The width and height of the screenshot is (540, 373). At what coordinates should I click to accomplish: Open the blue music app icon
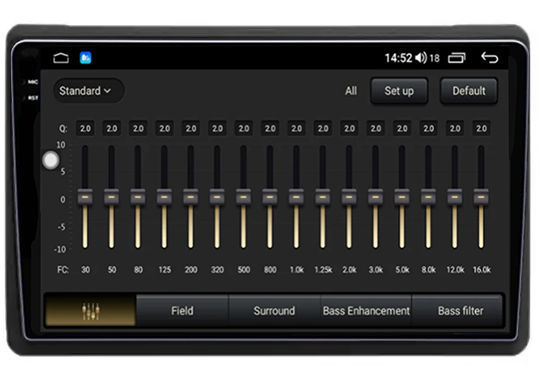85,58
